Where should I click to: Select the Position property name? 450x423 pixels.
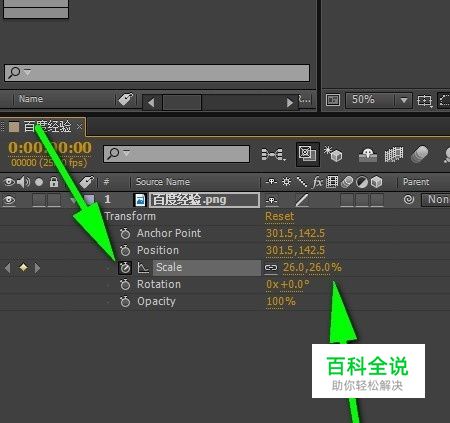(x=158, y=250)
